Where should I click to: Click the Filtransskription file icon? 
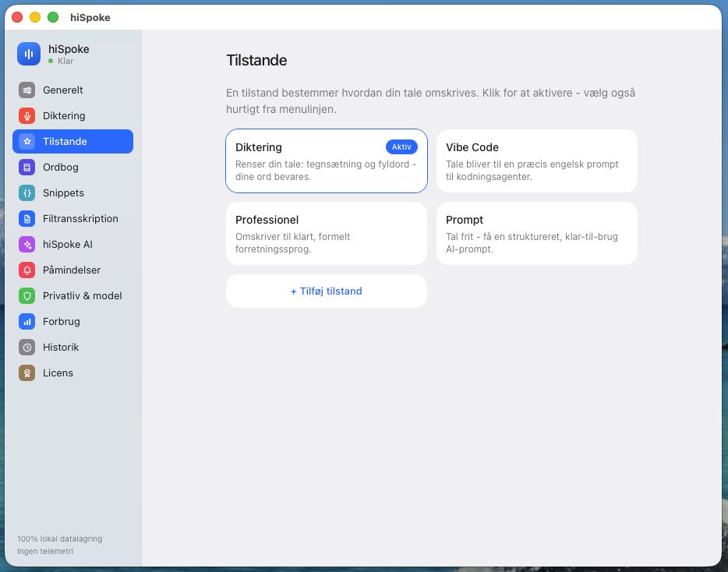click(x=27, y=219)
